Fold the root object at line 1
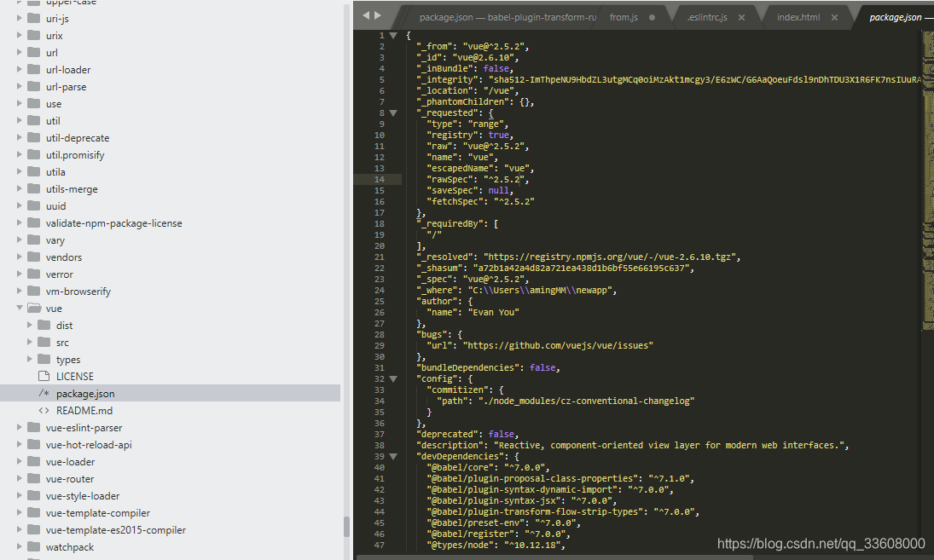The height and width of the screenshot is (560, 934). pos(393,36)
